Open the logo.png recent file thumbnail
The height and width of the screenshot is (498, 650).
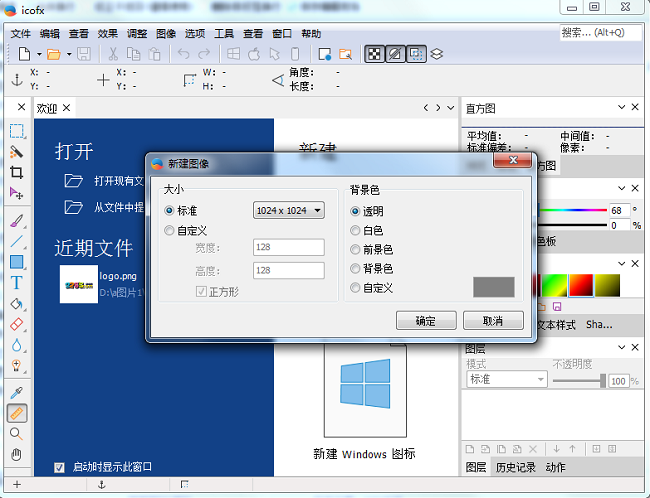(76, 282)
